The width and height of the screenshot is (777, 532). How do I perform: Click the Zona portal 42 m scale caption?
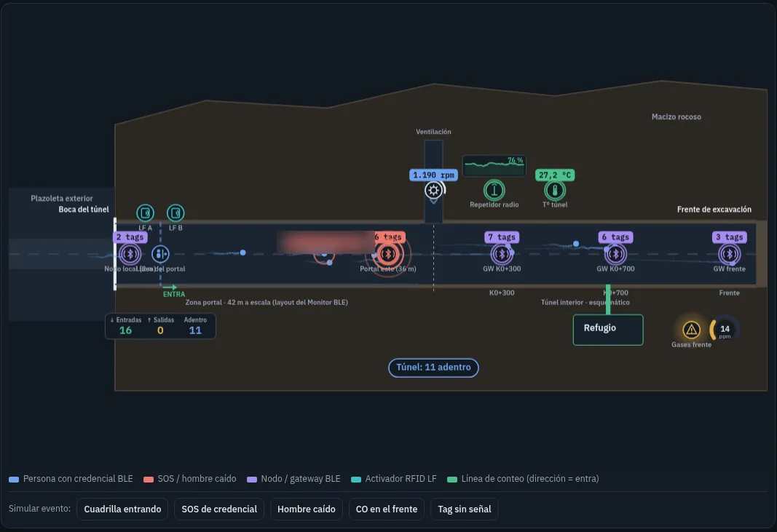point(267,302)
